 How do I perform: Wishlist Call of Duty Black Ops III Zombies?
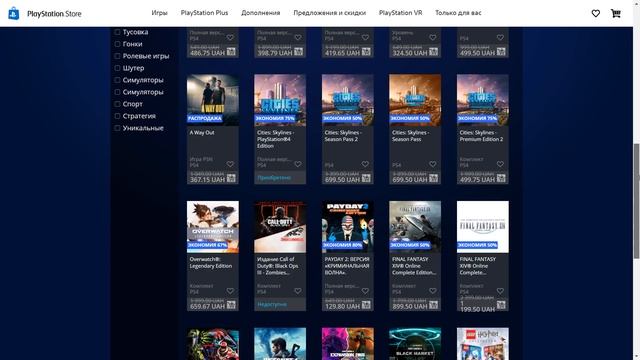[298, 291]
